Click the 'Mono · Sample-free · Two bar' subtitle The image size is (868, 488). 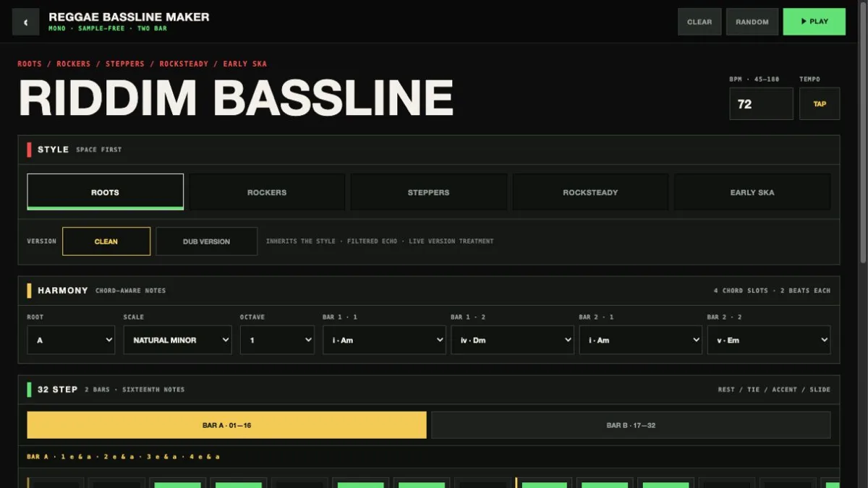click(108, 29)
